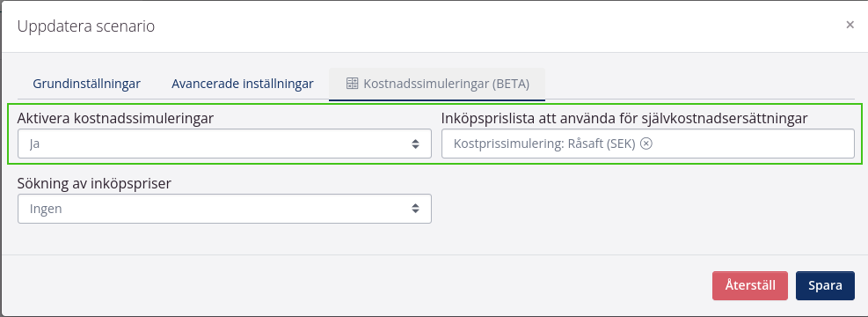The height and width of the screenshot is (317, 868).
Task: Remove the Kostprissimulering: Råsaft (SEK) tag
Action: click(646, 144)
